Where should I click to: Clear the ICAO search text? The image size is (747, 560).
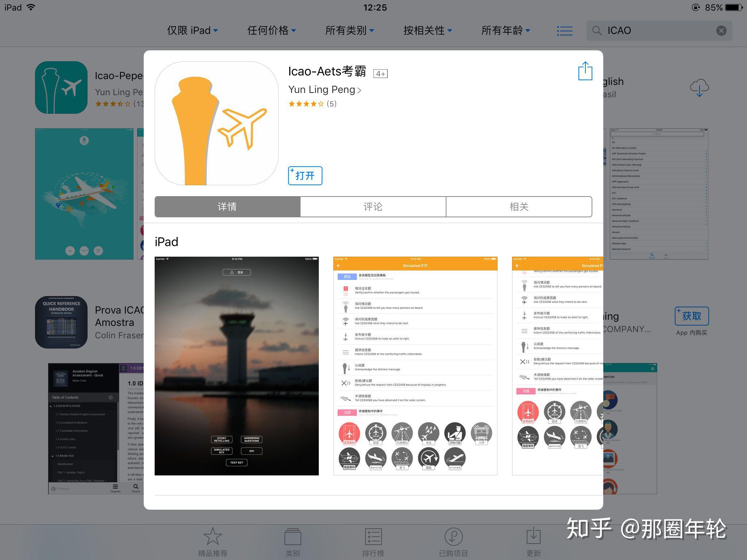pyautogui.click(x=721, y=31)
